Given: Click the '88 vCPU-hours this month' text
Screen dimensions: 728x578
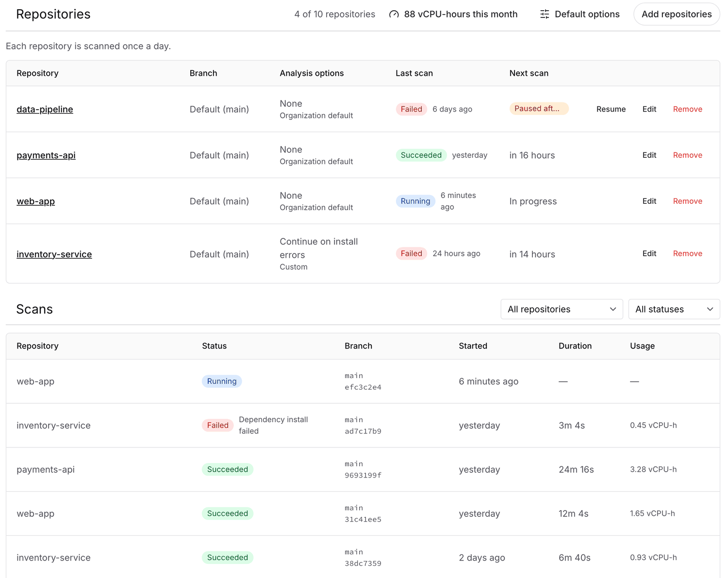Looking at the screenshot, I should (x=461, y=15).
